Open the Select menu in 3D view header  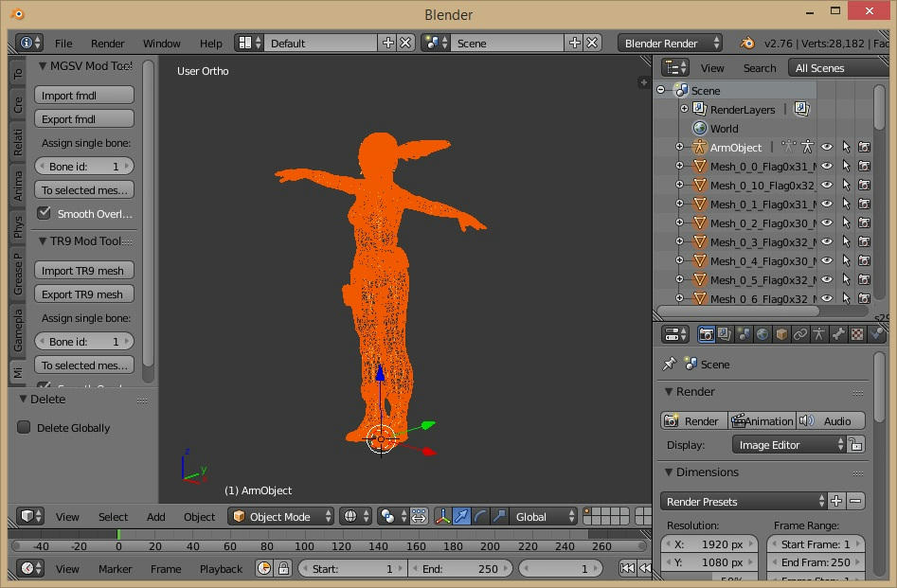point(113,517)
